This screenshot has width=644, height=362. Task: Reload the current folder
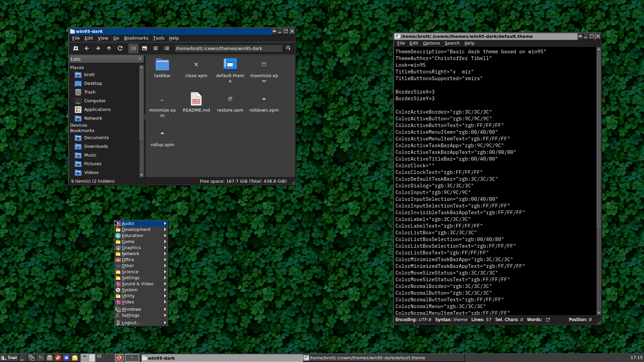(x=120, y=48)
